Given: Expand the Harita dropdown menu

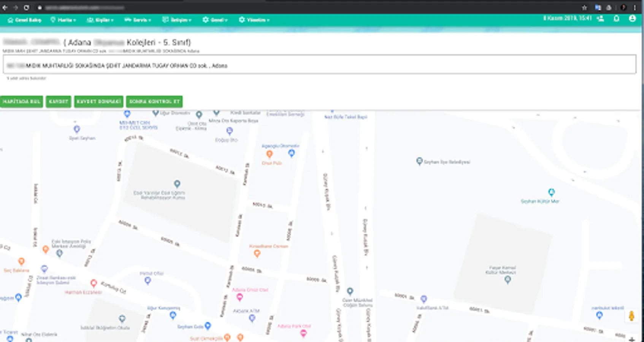Looking at the screenshot, I should [x=63, y=20].
